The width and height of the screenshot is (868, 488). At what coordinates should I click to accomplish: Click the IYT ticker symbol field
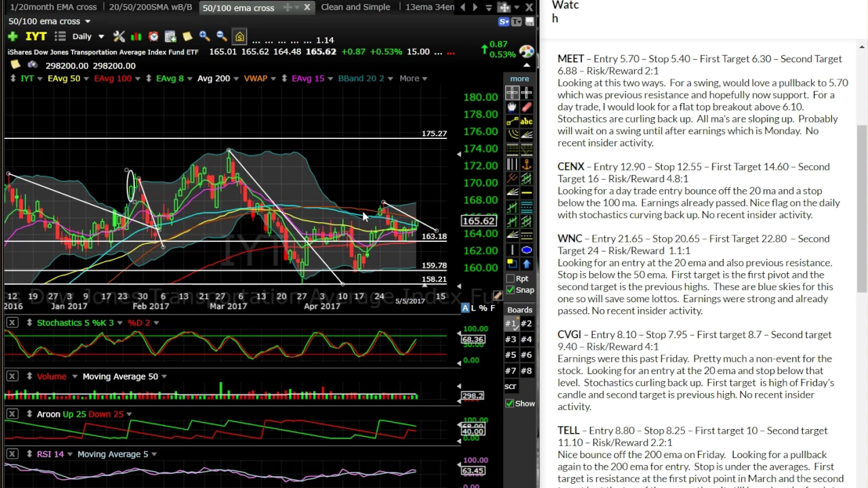[35, 37]
